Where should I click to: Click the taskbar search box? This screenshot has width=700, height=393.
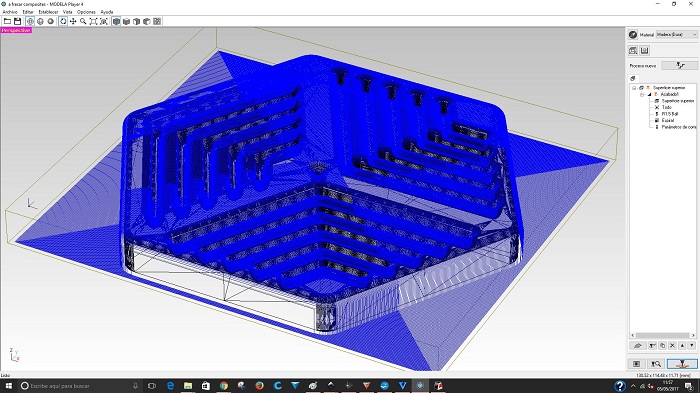pos(80,385)
